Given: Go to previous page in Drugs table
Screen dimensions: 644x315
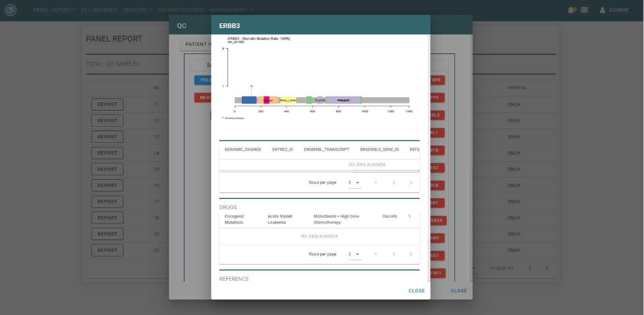Looking at the screenshot, I should 394,254.
